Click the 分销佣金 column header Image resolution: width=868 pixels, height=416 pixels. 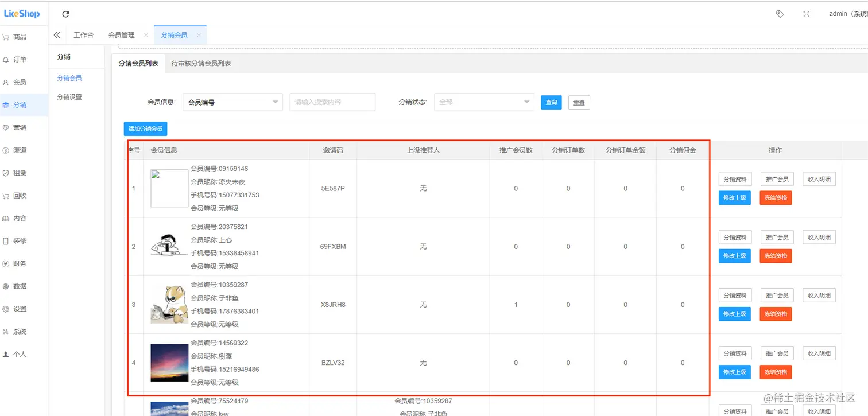pyautogui.click(x=683, y=150)
